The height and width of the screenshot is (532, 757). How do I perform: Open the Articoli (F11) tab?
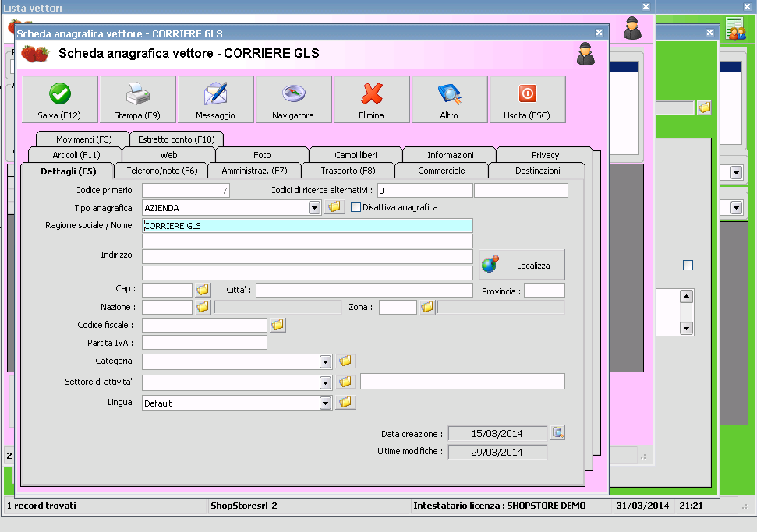click(76, 155)
